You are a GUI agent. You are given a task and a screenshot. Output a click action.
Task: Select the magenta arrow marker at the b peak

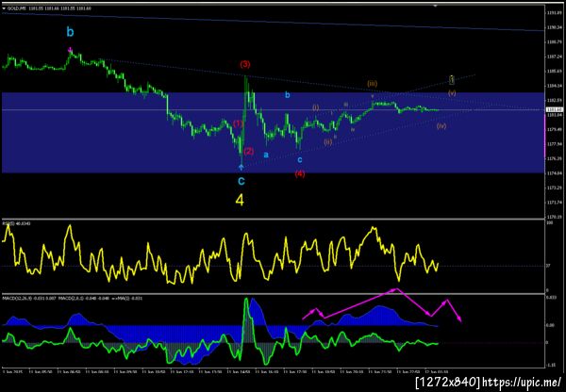coord(71,49)
